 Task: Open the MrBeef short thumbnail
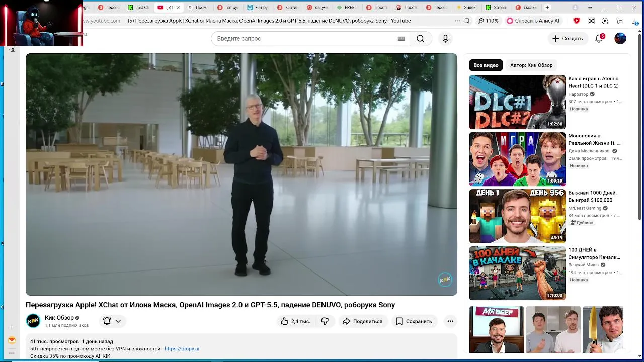[x=497, y=329]
